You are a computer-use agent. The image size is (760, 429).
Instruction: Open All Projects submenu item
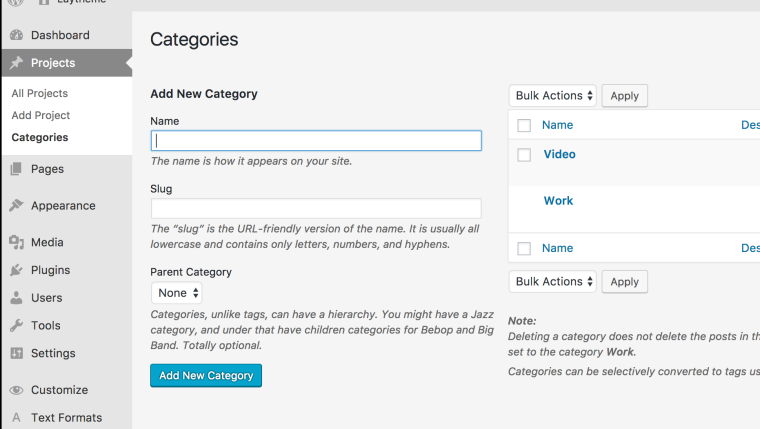[x=40, y=93]
